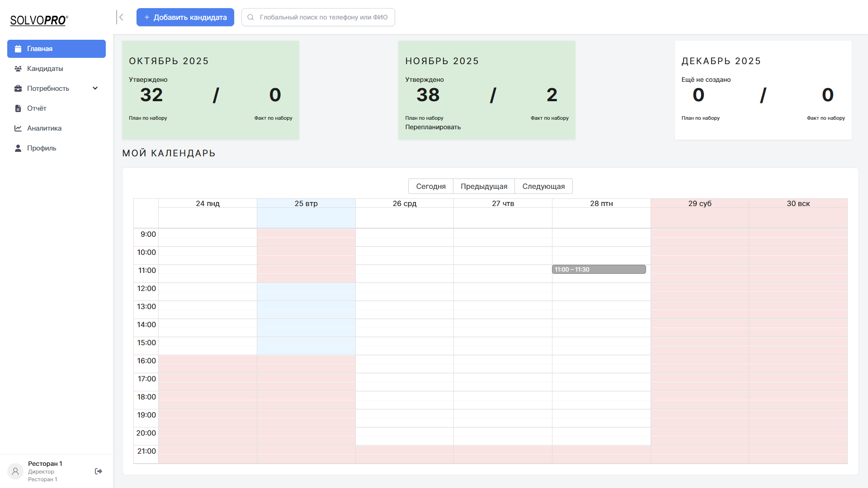The image size is (868, 488).
Task: Click the calendar icon next to Главная
Action: pyautogui.click(x=18, y=49)
